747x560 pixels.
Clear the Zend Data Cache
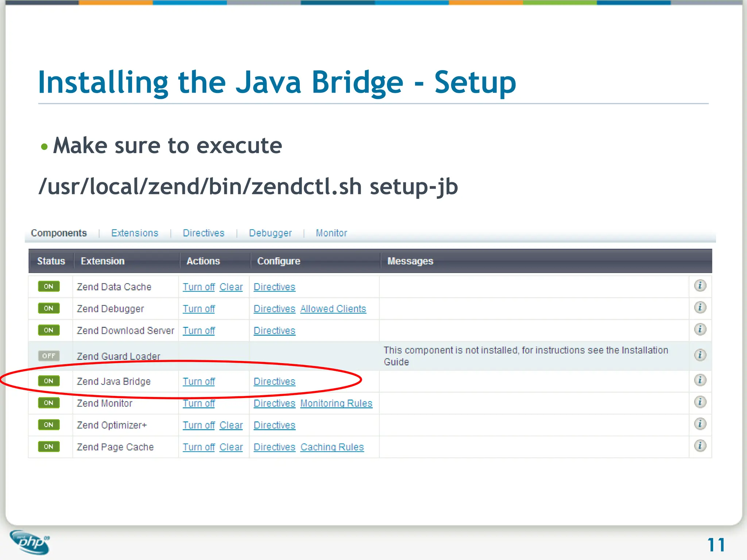231,287
